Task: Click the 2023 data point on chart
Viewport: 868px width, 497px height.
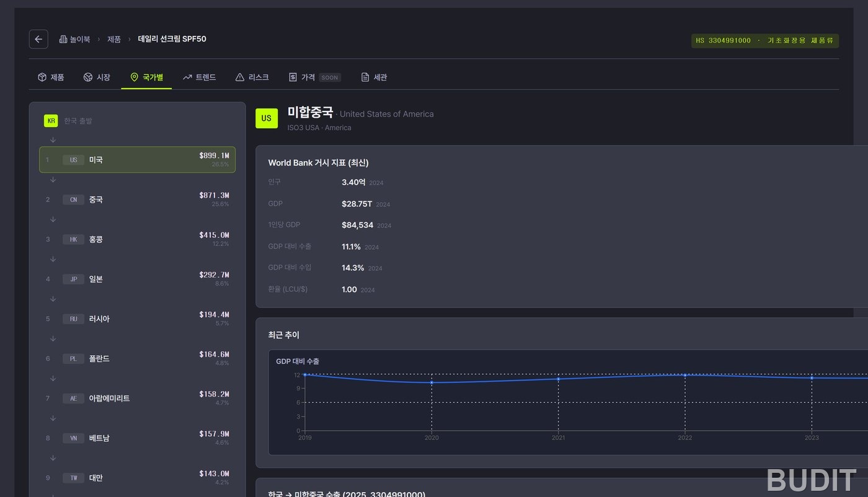Action: tap(812, 377)
